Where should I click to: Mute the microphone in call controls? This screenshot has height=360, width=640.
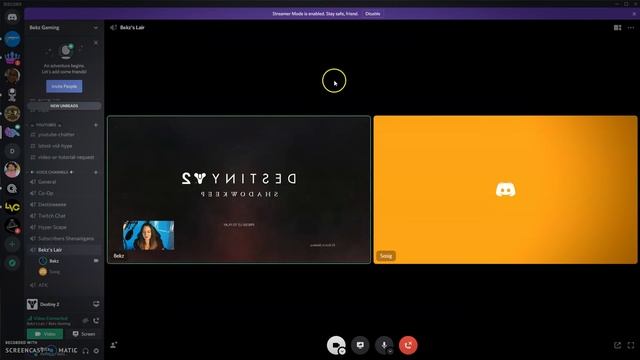coord(384,345)
